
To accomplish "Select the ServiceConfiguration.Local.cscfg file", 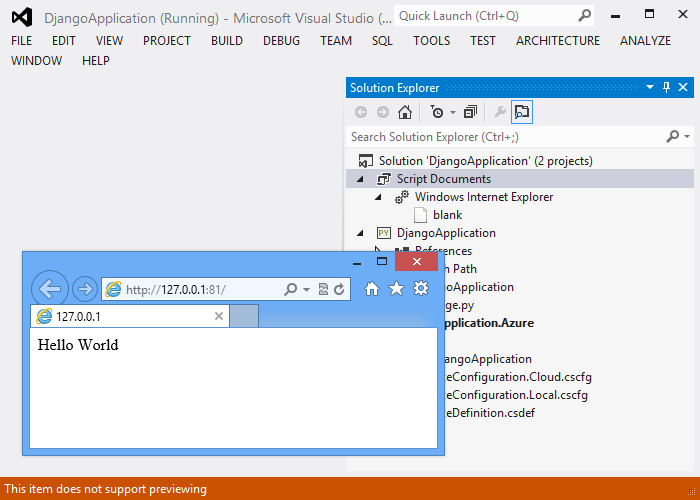I will point(517,395).
